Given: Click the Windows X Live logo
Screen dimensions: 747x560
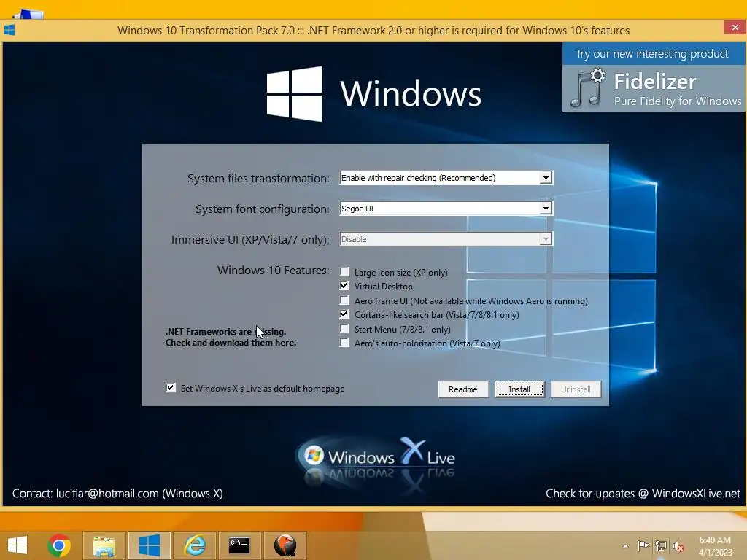Looking at the screenshot, I should tap(376, 458).
